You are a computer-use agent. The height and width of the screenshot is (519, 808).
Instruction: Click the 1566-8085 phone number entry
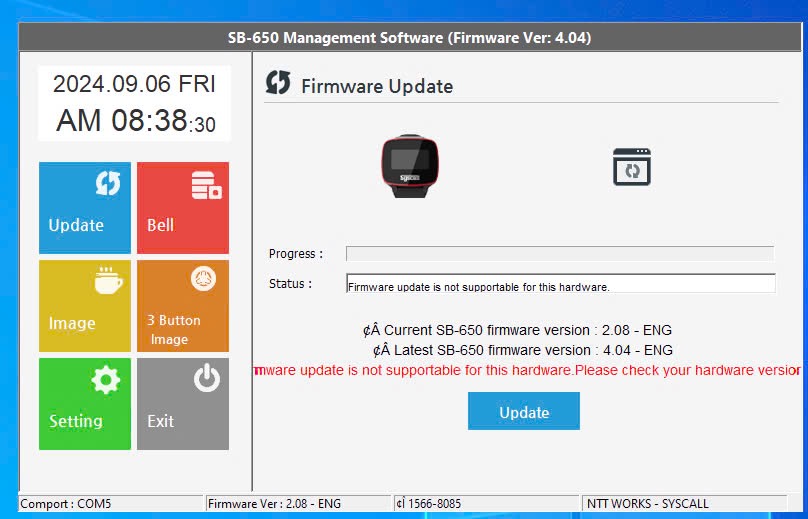click(x=486, y=504)
